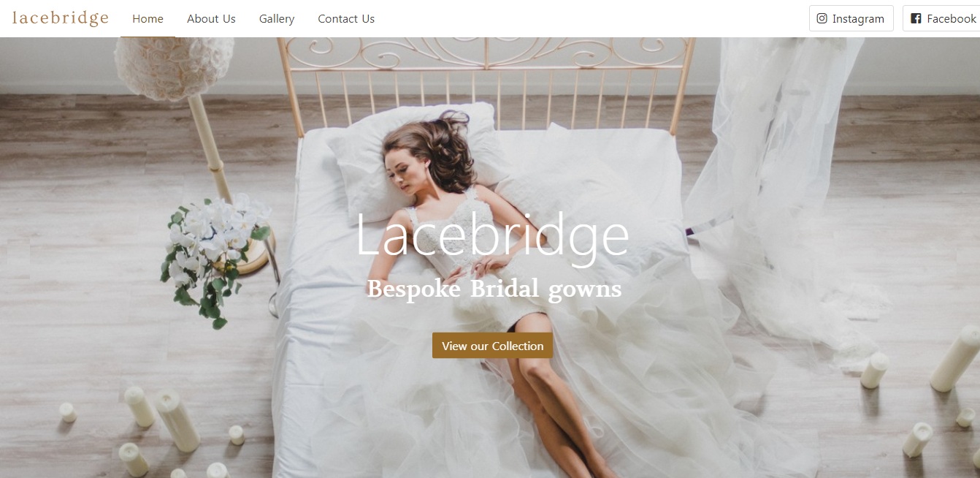Go to the Home nav item
This screenshot has width=980, height=478.
[148, 19]
